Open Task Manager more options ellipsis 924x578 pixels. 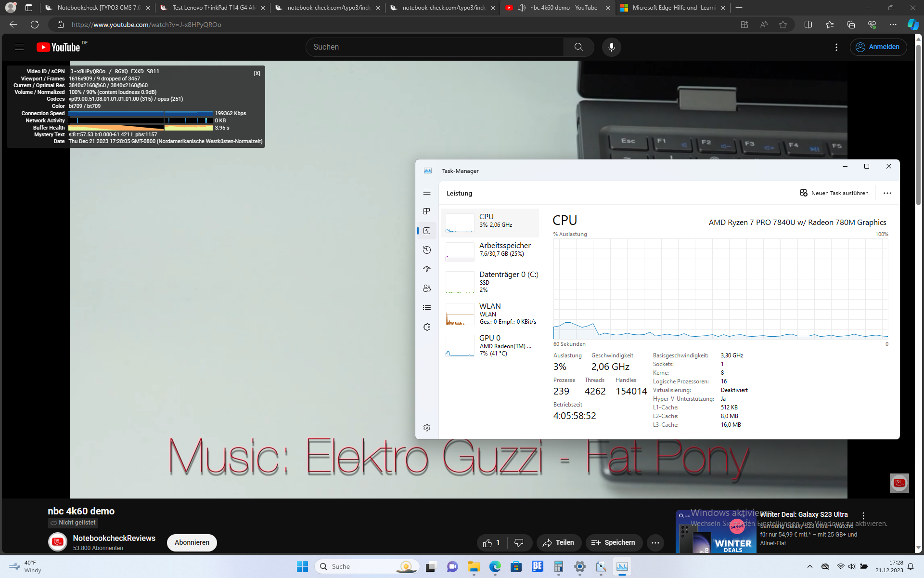pos(887,193)
